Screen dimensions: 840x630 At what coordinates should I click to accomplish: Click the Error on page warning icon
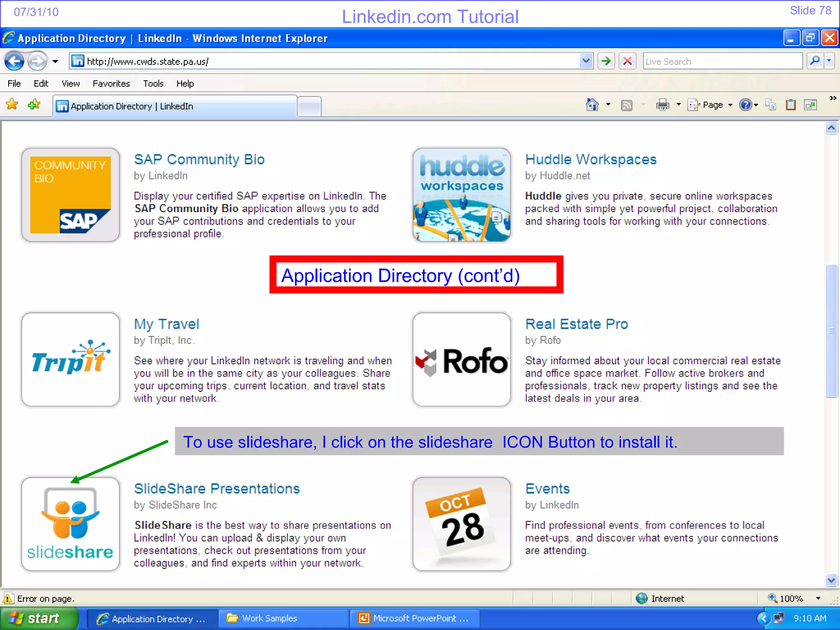[x=8, y=598]
